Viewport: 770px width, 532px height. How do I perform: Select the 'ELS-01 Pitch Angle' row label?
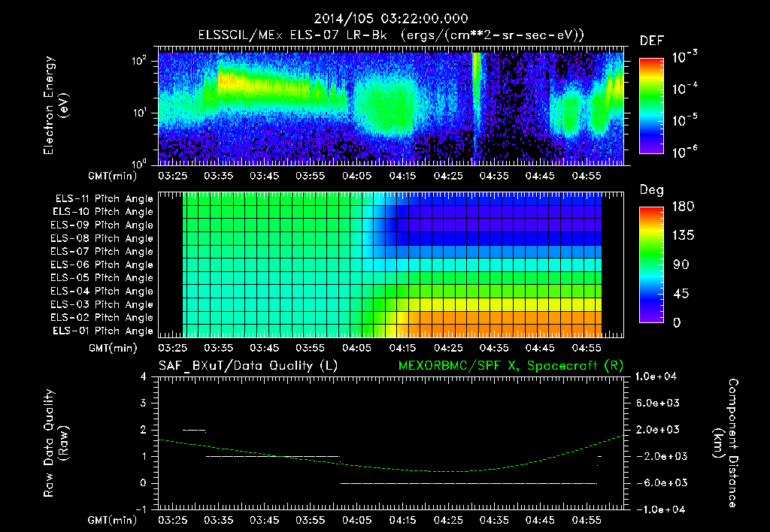(103, 331)
